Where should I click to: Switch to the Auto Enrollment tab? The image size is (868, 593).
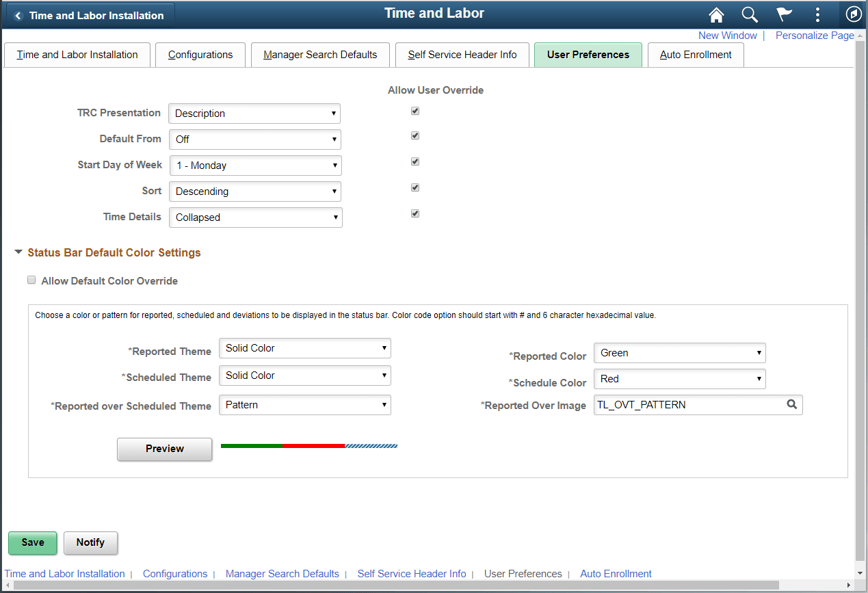click(x=695, y=55)
